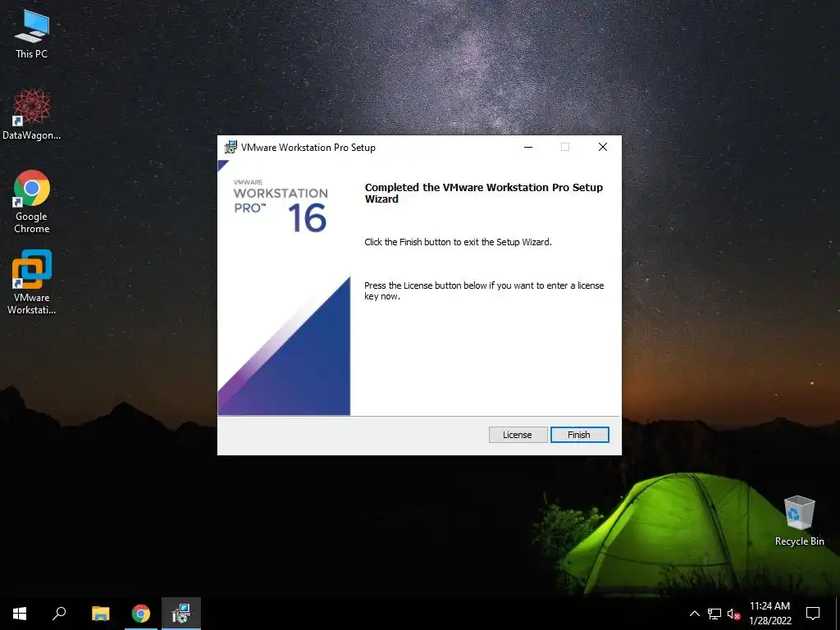
Task: Click 'Click the Finish button to exit' text
Action: pos(458,242)
